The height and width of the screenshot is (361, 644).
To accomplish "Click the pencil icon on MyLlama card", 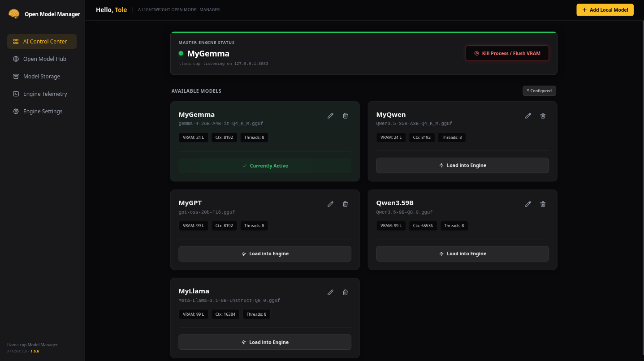I will (330, 292).
